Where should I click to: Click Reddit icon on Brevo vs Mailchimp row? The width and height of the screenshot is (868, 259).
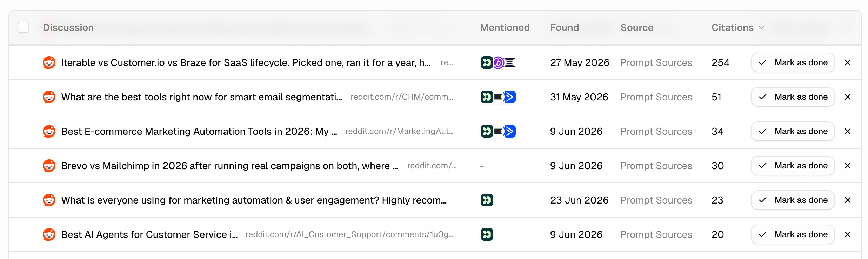click(x=49, y=166)
